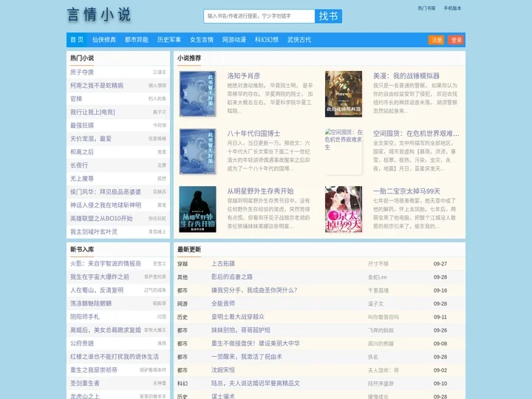Open title link 一胎二宝京太掉马99天

406,191
